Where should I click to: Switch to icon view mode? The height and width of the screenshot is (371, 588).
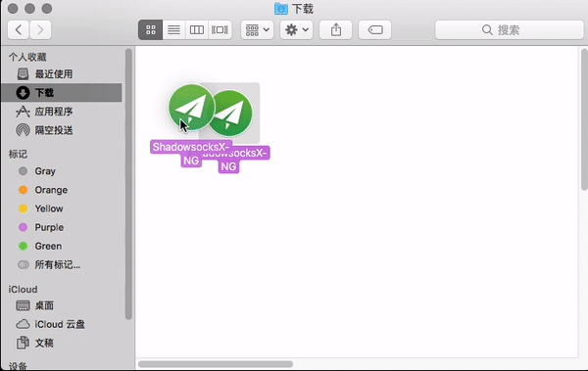coord(150,30)
